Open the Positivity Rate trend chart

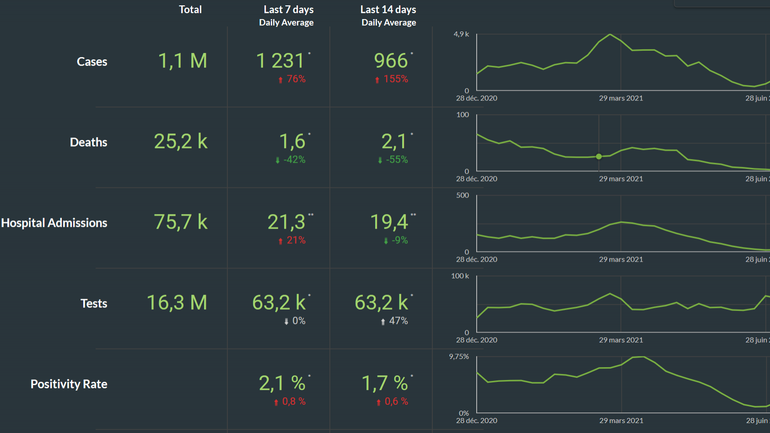click(x=620, y=384)
